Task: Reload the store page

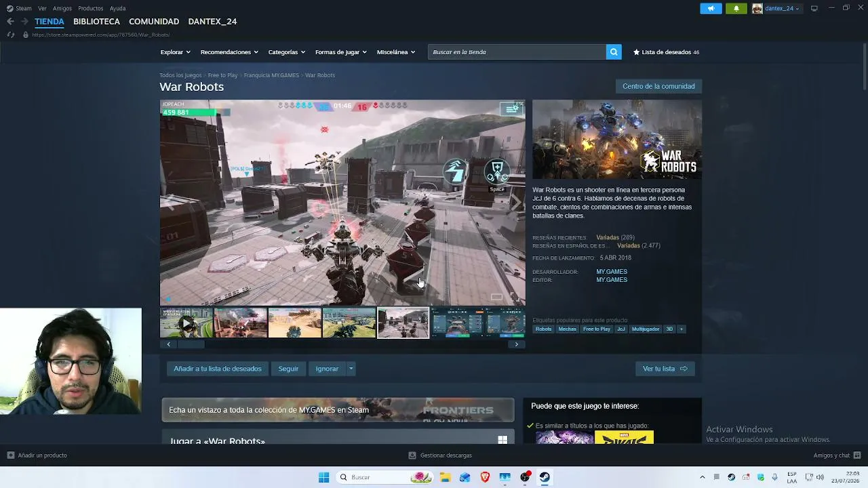Action: tap(10, 35)
